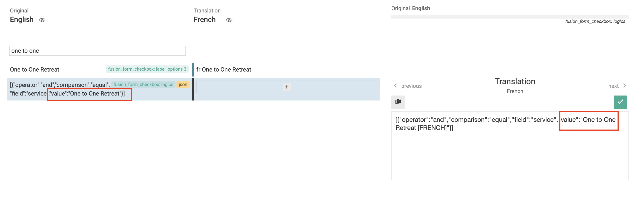Focus the 'one to one' search field
644x201 pixels.
pos(98,51)
